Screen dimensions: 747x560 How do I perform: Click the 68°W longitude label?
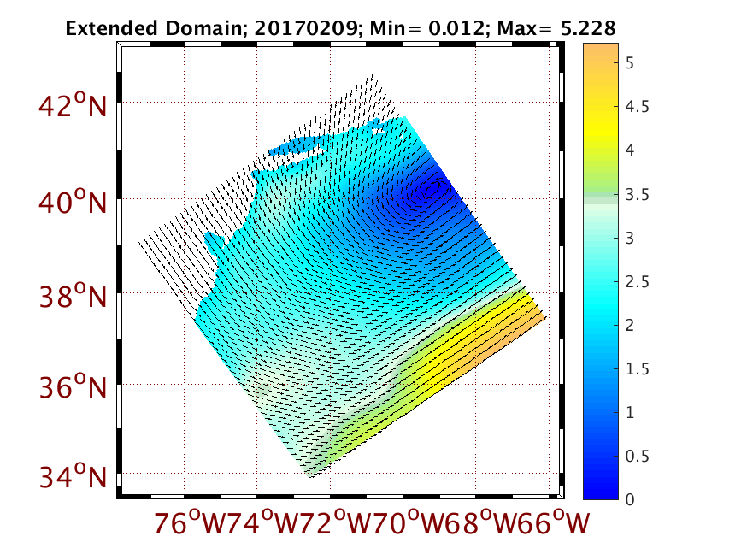pos(482,522)
